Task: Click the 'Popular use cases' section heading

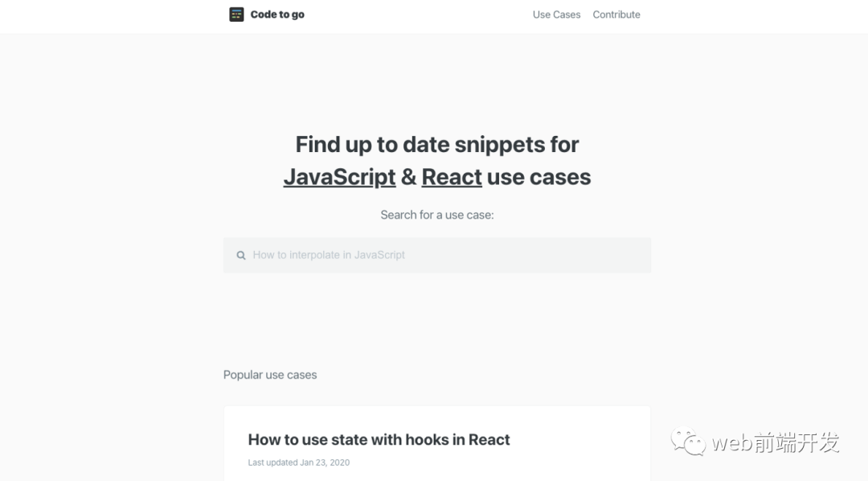Action: (x=270, y=375)
